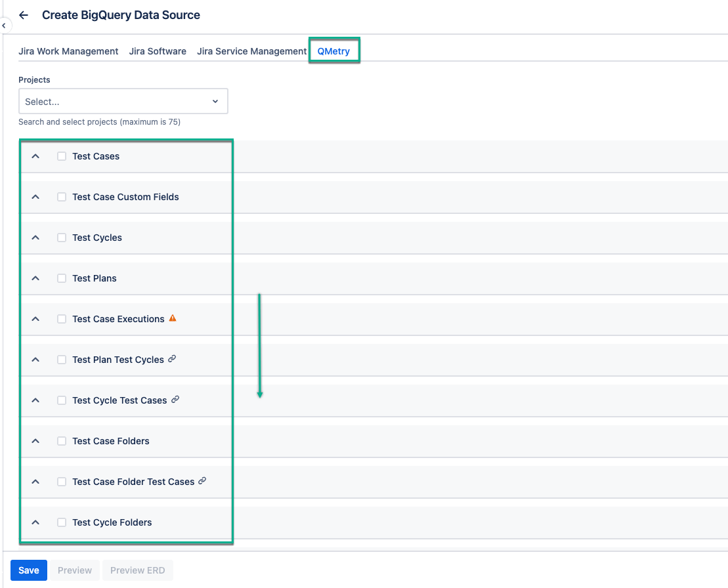Enable the Test Cycles checkbox
Image resolution: width=728 pixels, height=588 pixels.
(61, 237)
